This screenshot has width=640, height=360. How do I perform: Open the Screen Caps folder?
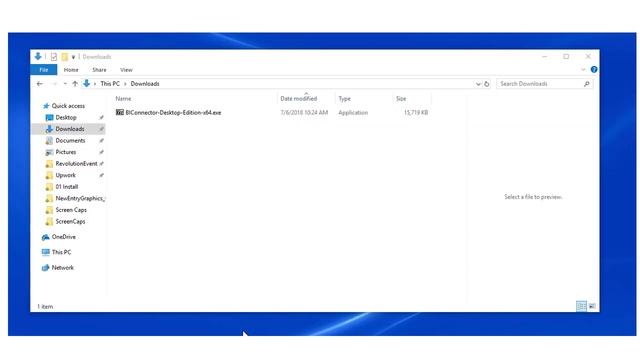coord(71,210)
